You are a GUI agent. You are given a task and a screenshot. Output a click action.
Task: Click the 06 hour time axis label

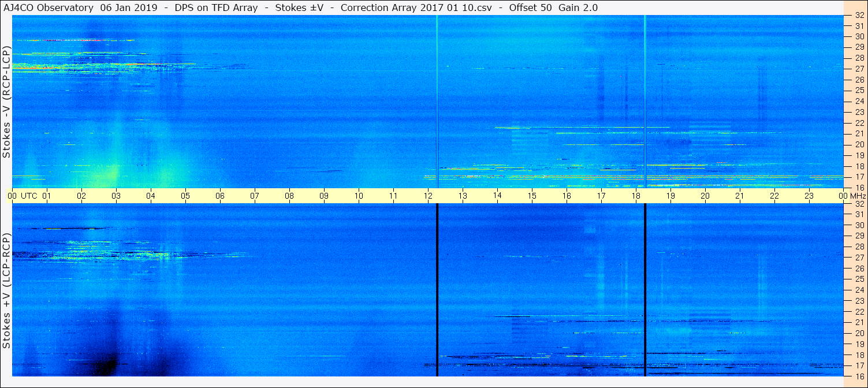click(x=220, y=196)
